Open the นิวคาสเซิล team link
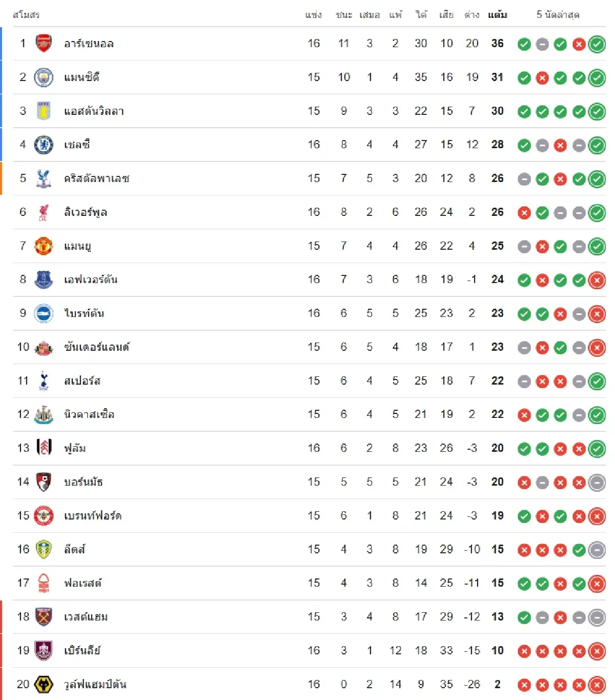The width and height of the screenshot is (615, 700). tap(89, 414)
